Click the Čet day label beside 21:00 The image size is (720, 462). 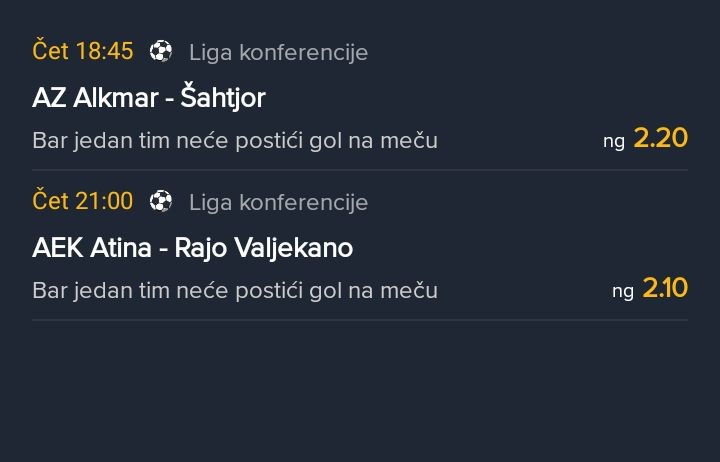pyautogui.click(x=50, y=201)
